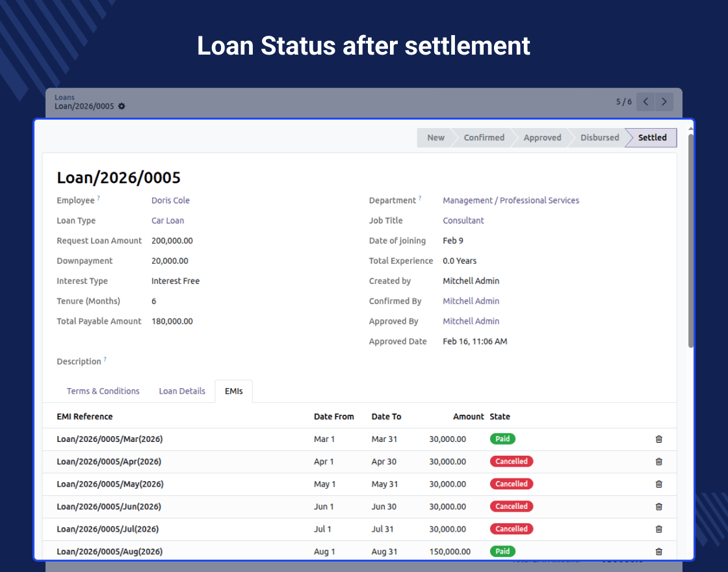Screen dimensions: 728x572
Task: Click the Loan/2026/0005 record title
Action: 118,178
